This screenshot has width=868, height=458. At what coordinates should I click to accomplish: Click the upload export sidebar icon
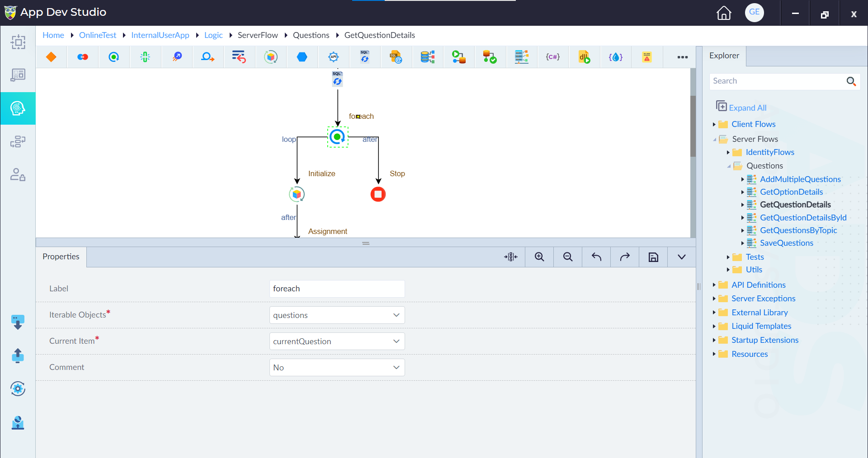click(18, 355)
